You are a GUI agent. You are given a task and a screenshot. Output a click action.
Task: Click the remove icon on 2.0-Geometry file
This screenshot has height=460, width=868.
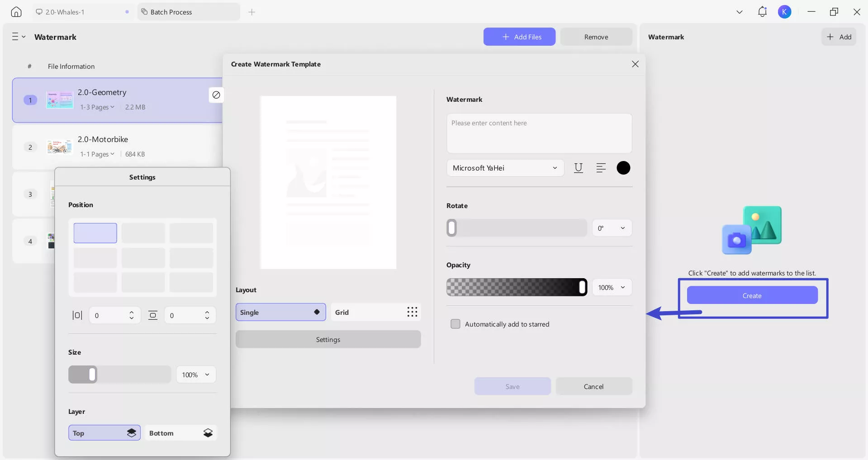(216, 95)
